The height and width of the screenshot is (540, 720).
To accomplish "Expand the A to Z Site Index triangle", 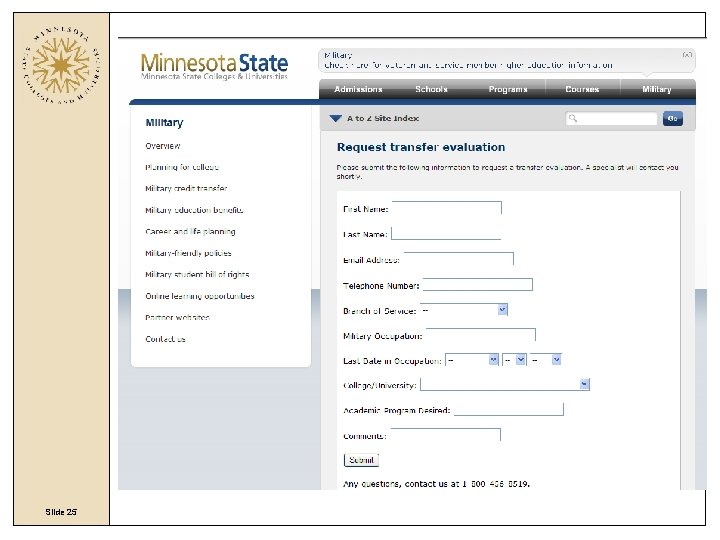I will (336, 118).
